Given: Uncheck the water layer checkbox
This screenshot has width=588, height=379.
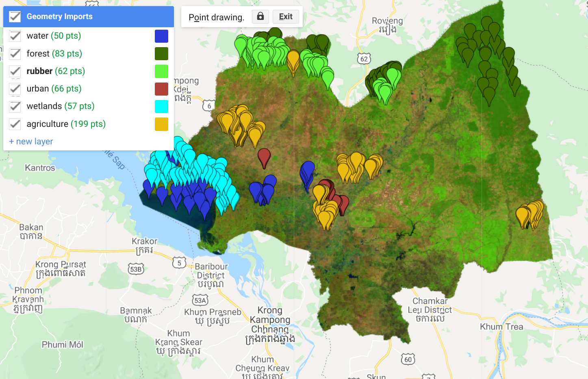Looking at the screenshot, I should pyautogui.click(x=15, y=36).
